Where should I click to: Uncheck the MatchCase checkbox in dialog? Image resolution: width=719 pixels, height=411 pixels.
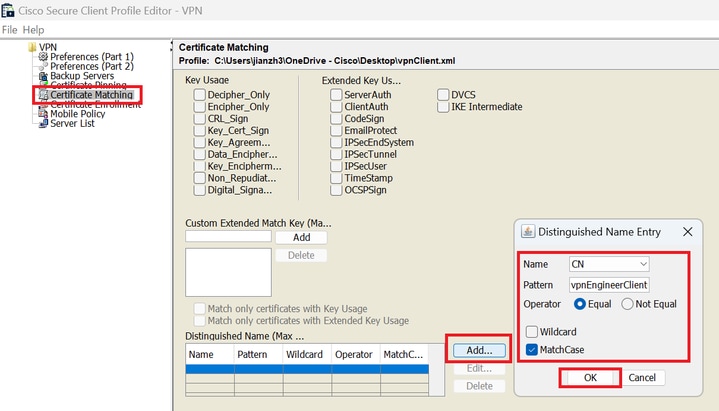click(531, 350)
